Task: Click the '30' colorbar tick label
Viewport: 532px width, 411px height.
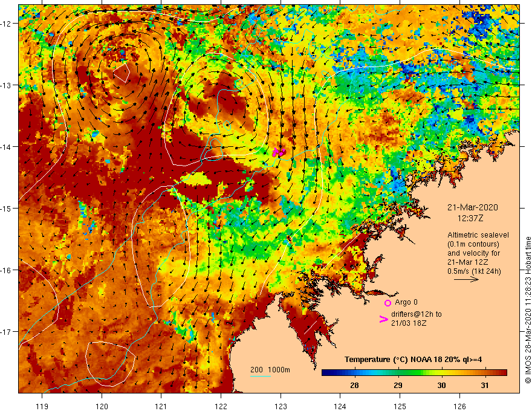Action: click(441, 385)
